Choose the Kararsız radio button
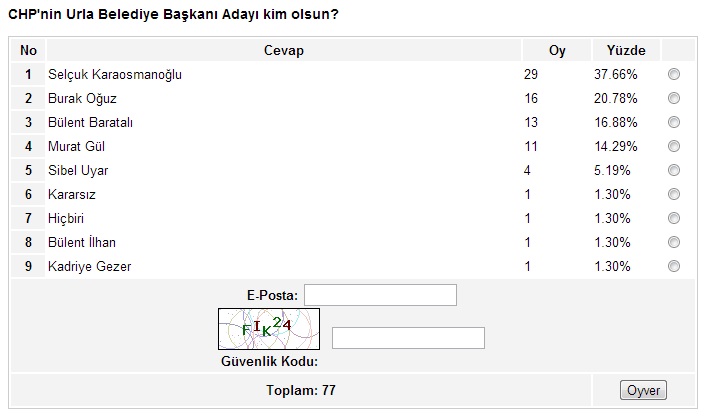Screen dimensions: 707x419 [x=673, y=195]
